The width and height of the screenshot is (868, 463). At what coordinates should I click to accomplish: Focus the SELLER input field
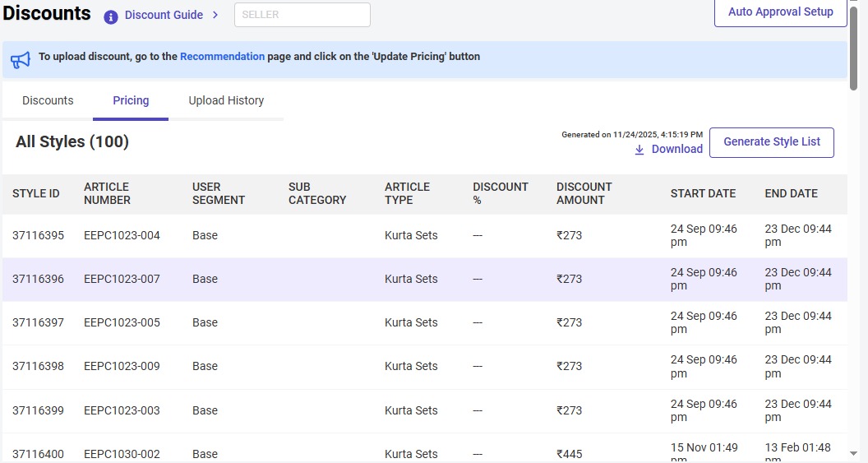[302, 15]
